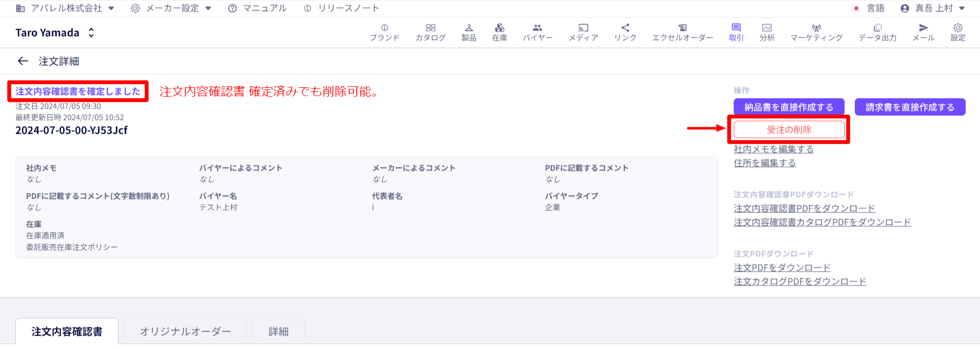
Task: Expand the アパレル株式会社 company dropdown
Action: [111, 8]
